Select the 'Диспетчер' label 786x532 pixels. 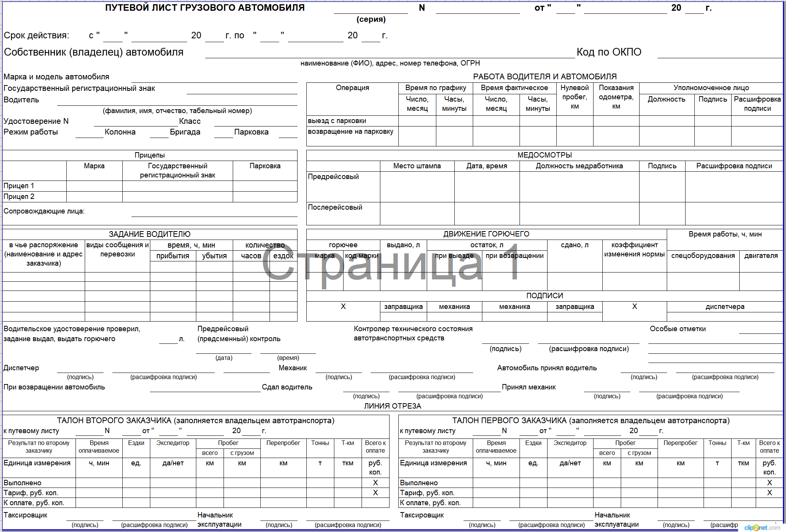click(21, 368)
